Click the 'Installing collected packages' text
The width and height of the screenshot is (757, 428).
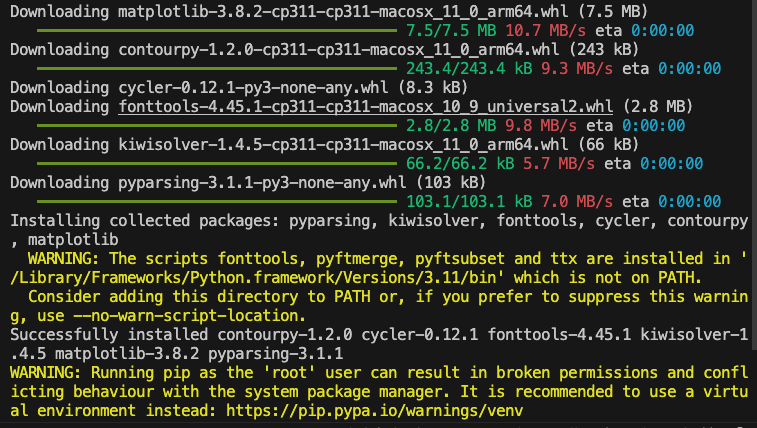tap(145, 221)
